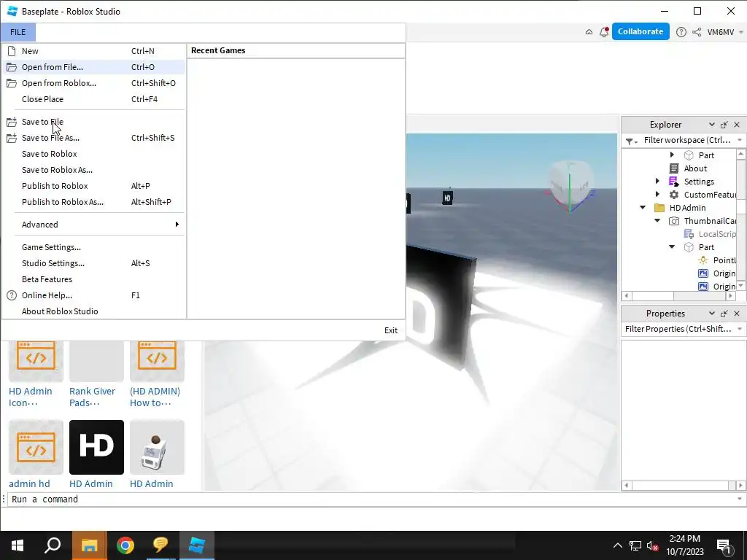
Task: Collapse ribbon using the up chevron icon
Action: 589,32
